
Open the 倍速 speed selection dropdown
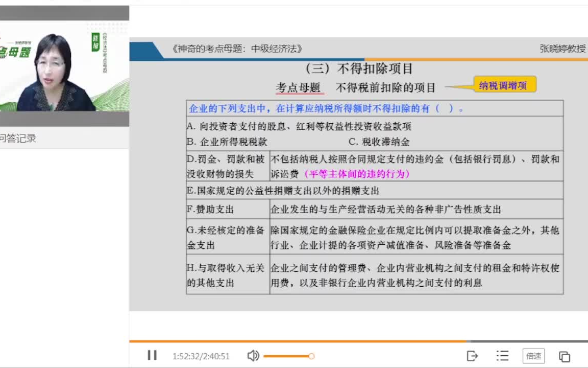pyautogui.click(x=533, y=355)
